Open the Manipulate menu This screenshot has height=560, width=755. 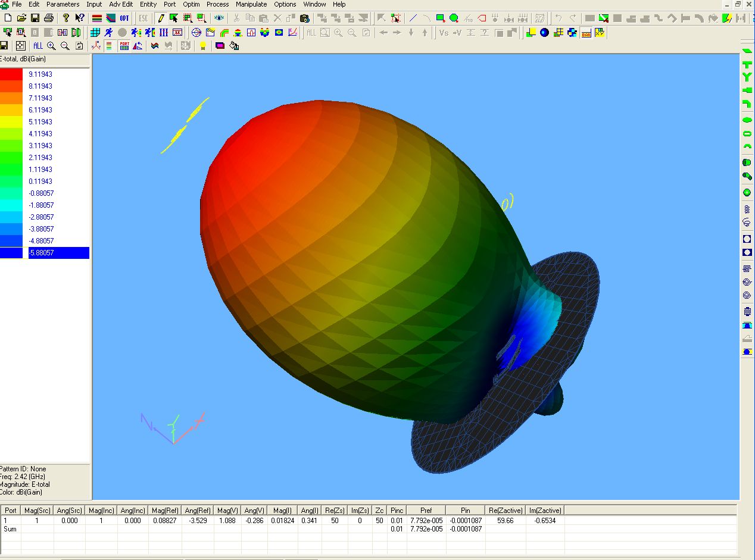(251, 4)
